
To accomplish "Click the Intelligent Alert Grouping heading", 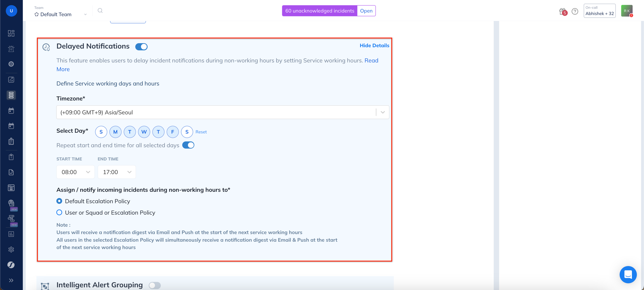I will coord(100,285).
